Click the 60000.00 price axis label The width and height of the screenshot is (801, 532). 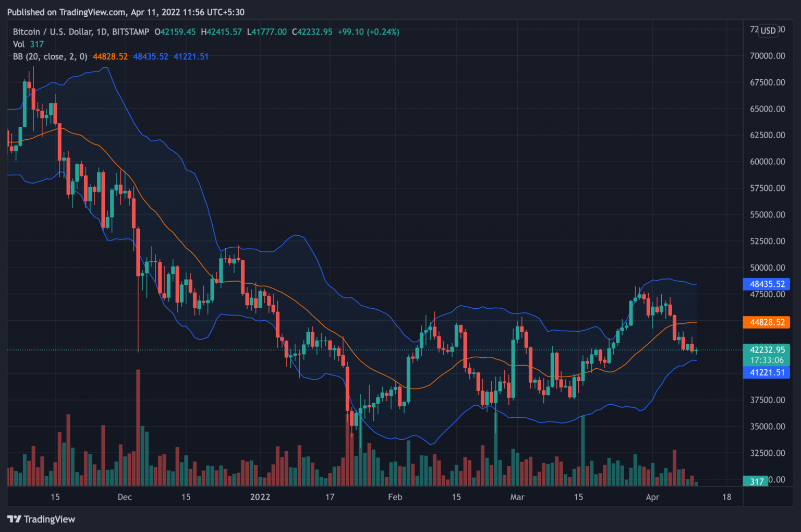click(x=767, y=162)
